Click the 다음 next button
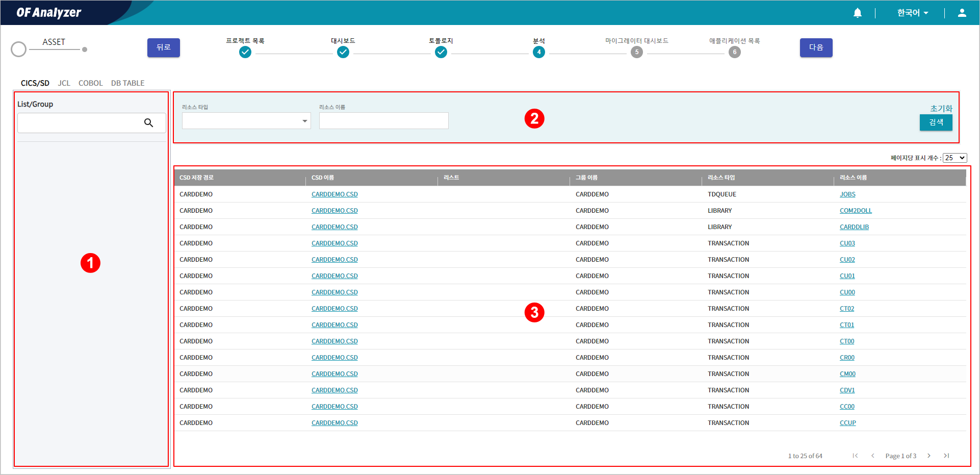The image size is (980, 475). click(x=816, y=47)
